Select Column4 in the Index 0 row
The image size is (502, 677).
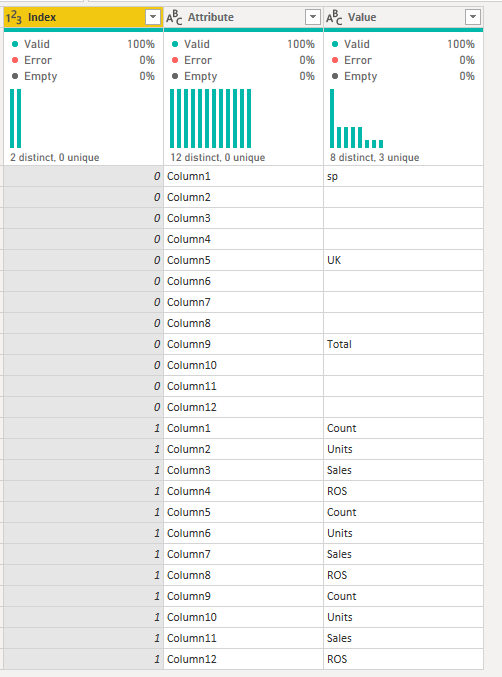[x=243, y=239]
